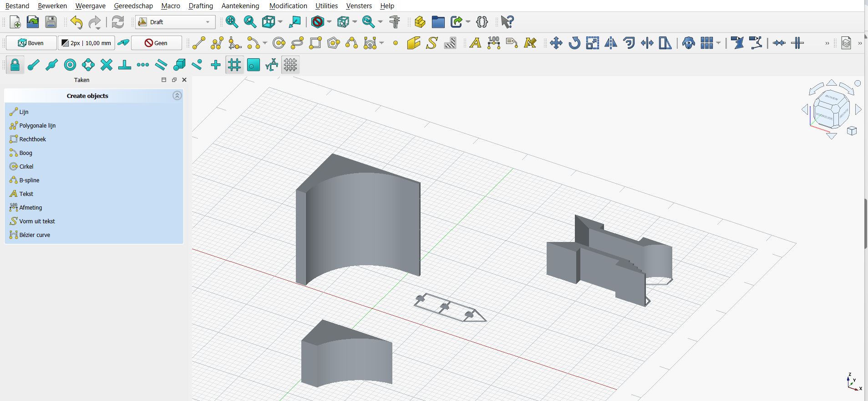
Task: Click the navigation cube's Boven face
Action: click(x=832, y=98)
